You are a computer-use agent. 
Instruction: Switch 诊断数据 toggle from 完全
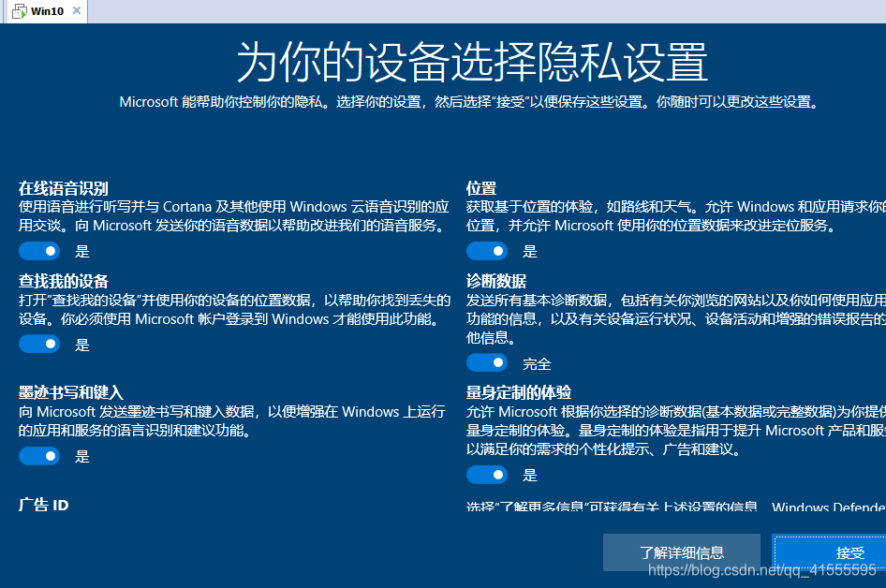487,362
